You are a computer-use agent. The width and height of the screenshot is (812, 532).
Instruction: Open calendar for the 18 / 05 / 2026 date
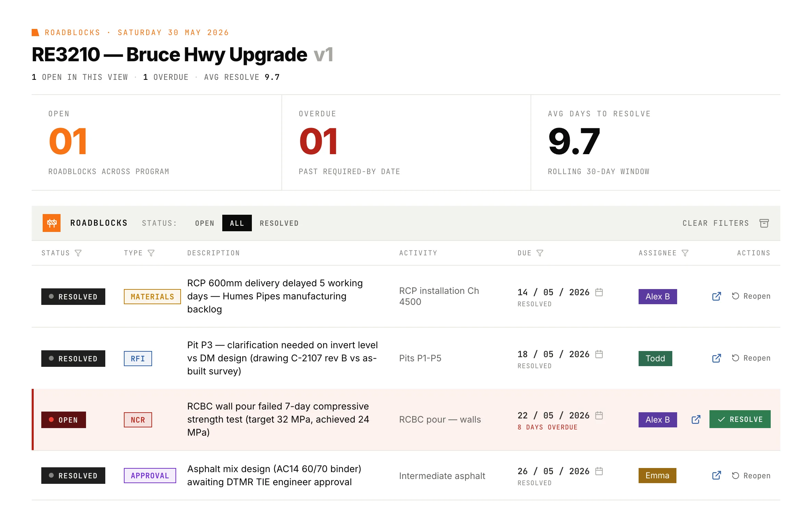click(599, 354)
